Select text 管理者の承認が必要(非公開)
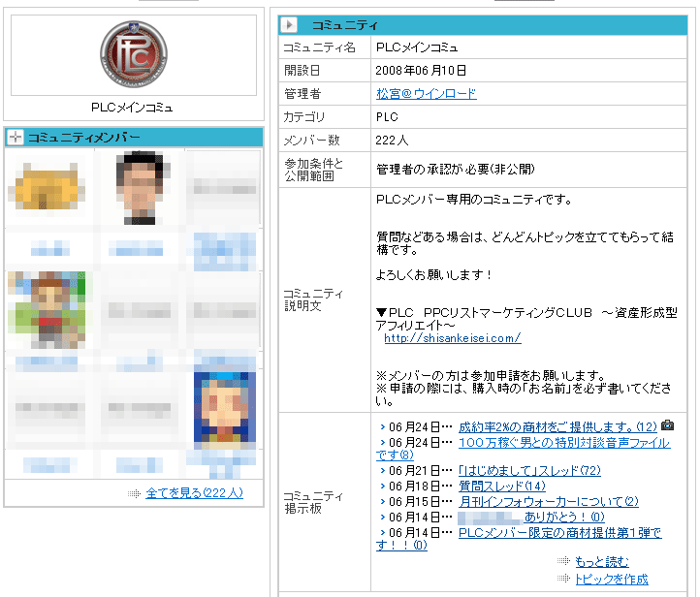The image size is (700, 597). pyautogui.click(x=455, y=170)
